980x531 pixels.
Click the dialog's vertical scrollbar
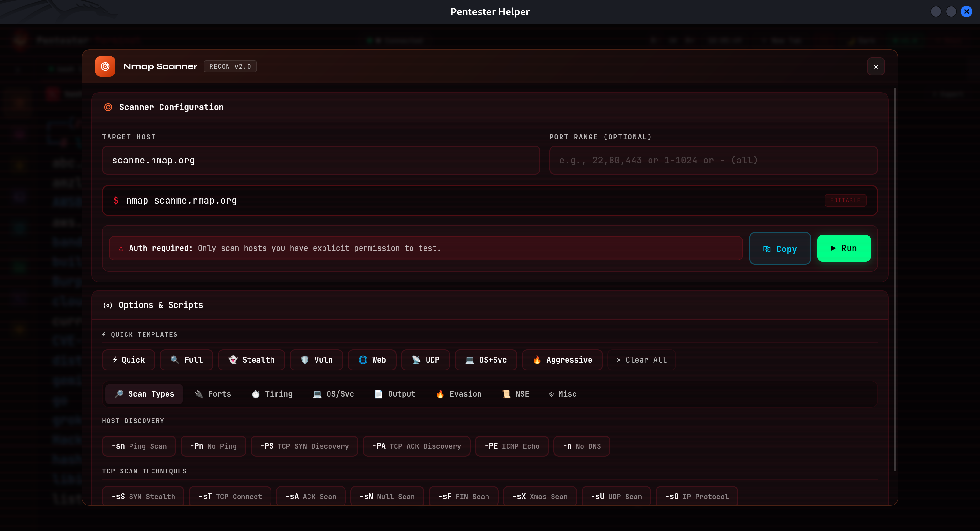(x=895, y=280)
